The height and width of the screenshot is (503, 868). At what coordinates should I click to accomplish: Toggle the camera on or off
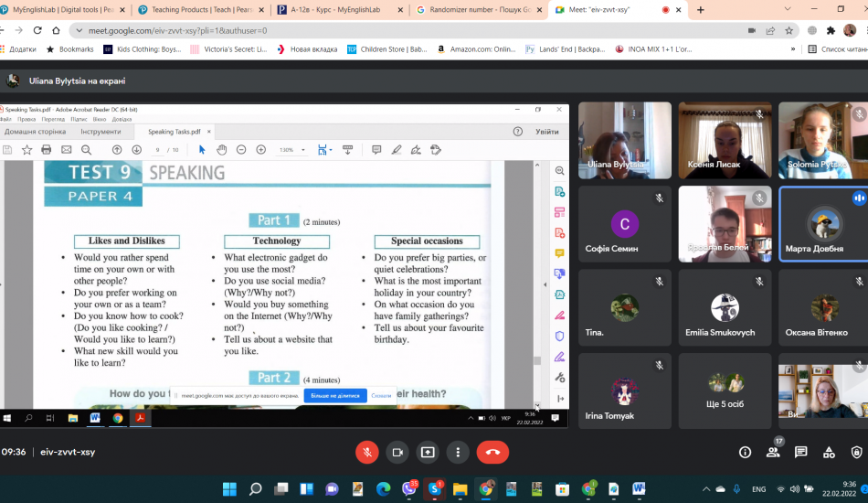coord(397,452)
